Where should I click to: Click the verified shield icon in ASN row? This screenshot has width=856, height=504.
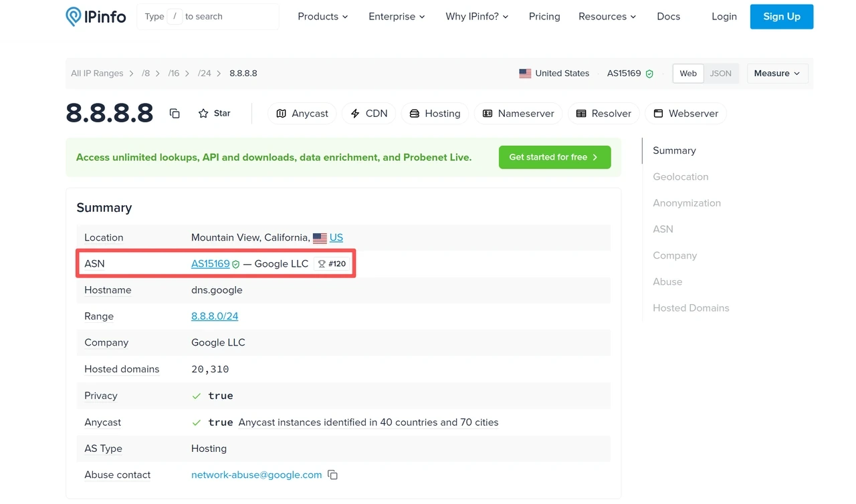pos(235,265)
